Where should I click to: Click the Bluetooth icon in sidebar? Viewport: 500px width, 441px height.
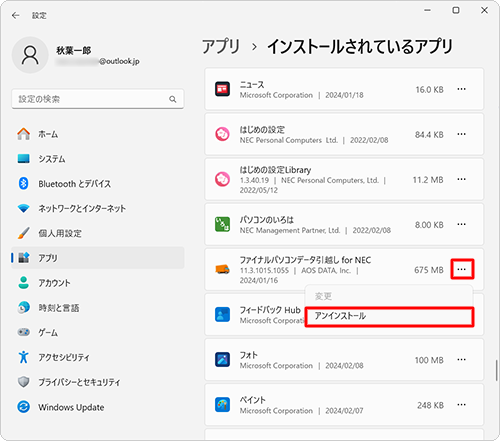(23, 183)
